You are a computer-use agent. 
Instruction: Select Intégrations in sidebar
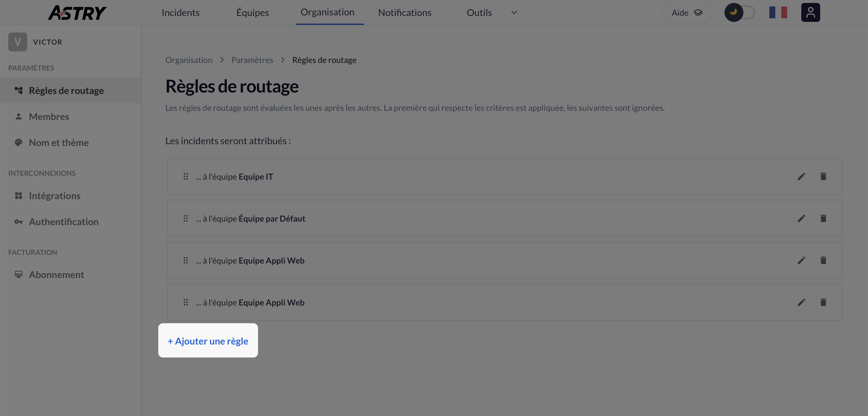click(55, 196)
